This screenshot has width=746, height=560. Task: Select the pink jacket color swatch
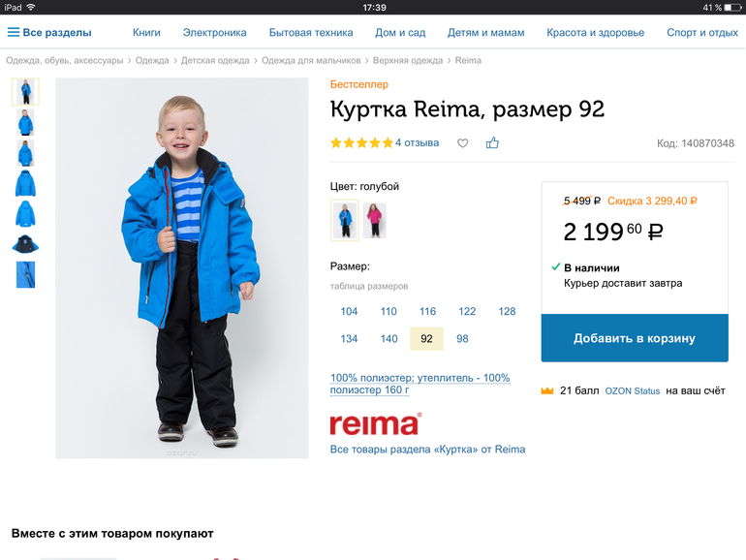374,220
